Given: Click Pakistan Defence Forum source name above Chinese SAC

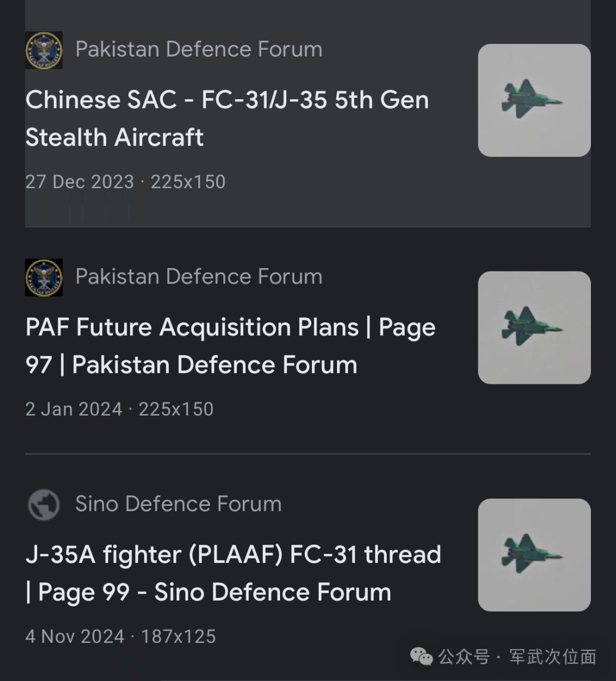Looking at the screenshot, I should [198, 50].
